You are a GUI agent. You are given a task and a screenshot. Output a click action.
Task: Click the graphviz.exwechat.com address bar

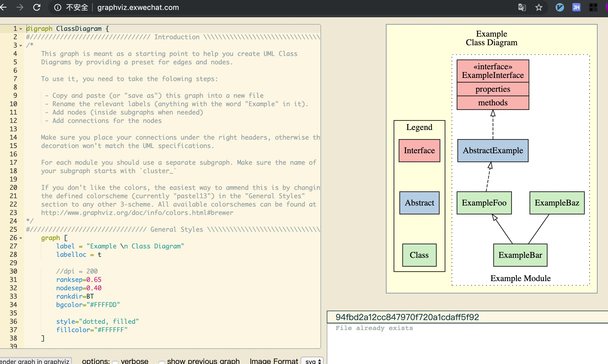pos(138,8)
